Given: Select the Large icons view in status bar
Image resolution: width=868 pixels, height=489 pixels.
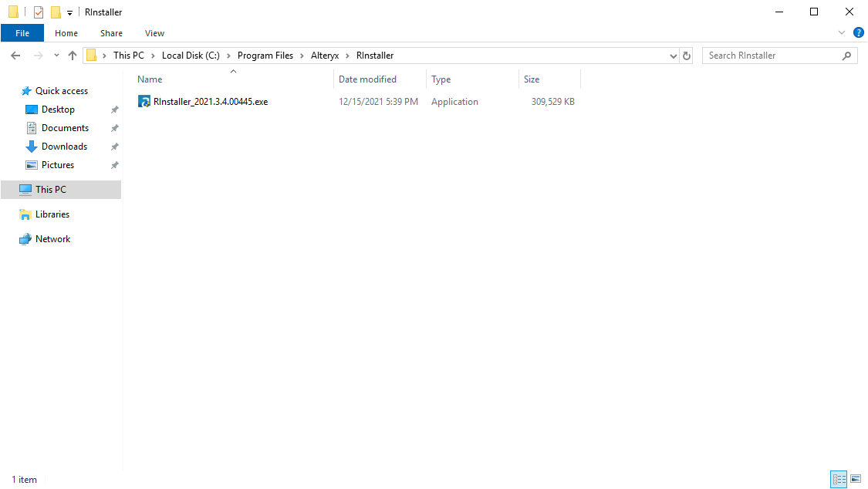Looking at the screenshot, I should tap(855, 479).
